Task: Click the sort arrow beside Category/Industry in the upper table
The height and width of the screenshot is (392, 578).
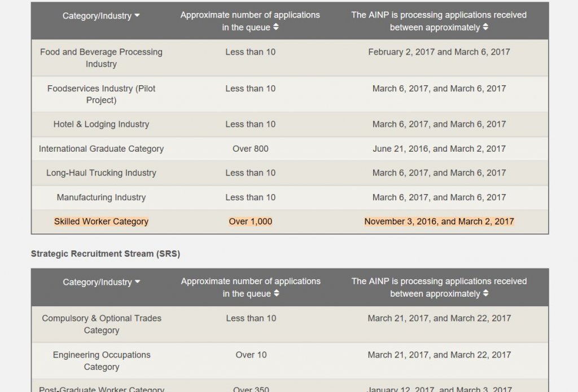Action: coord(137,16)
